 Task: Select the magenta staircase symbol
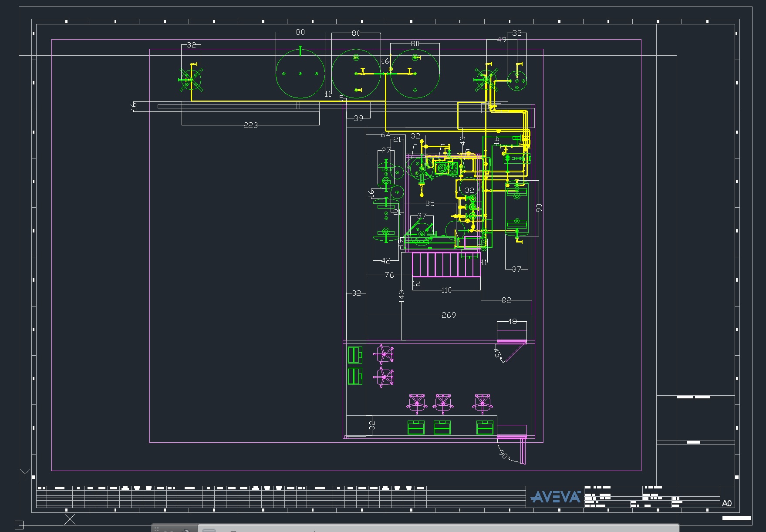(446, 265)
